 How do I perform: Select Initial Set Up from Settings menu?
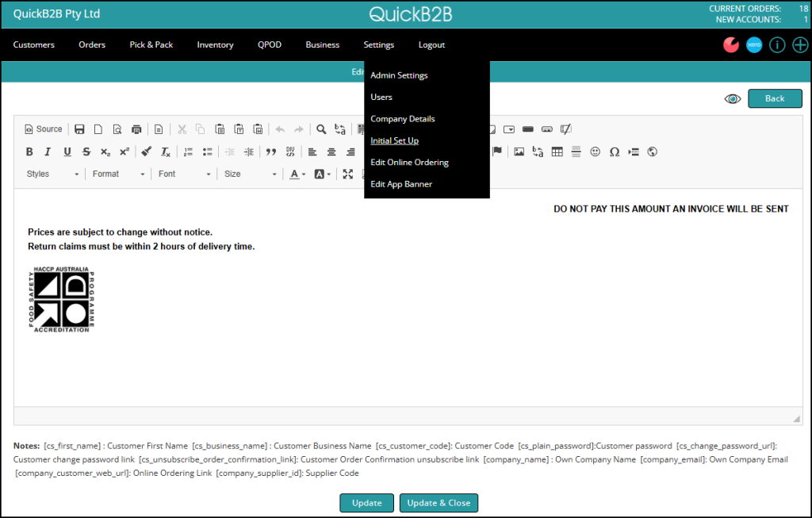pyautogui.click(x=394, y=140)
